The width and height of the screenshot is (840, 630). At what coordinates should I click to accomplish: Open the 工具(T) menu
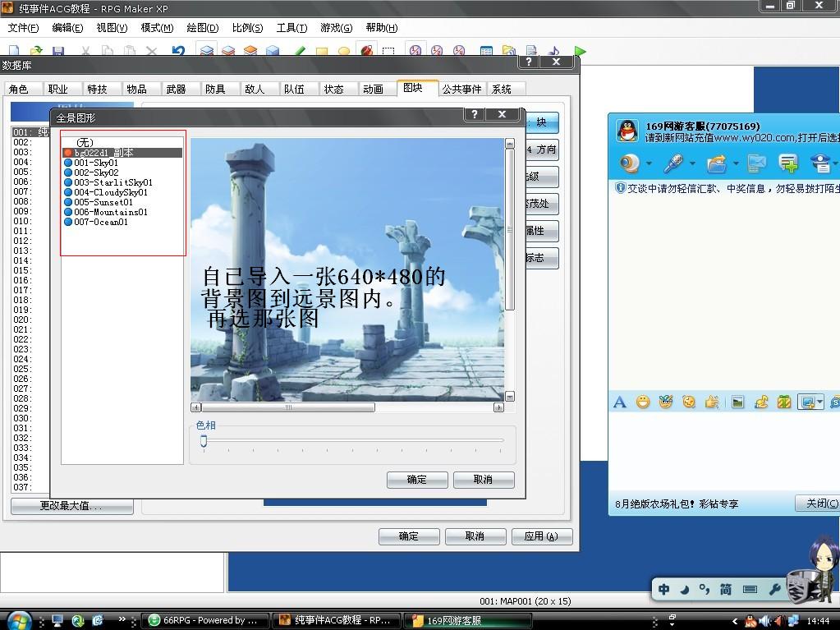[x=291, y=28]
